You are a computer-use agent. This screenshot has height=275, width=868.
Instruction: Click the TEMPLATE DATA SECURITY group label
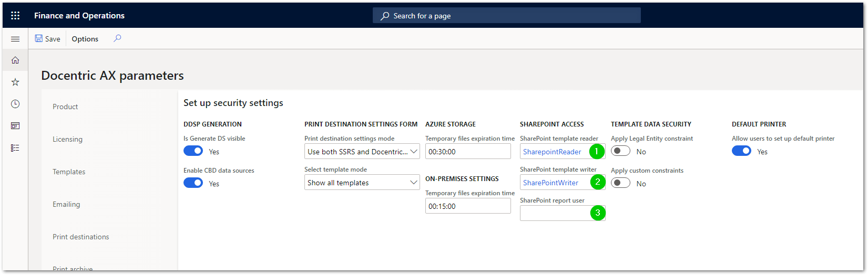coord(651,124)
